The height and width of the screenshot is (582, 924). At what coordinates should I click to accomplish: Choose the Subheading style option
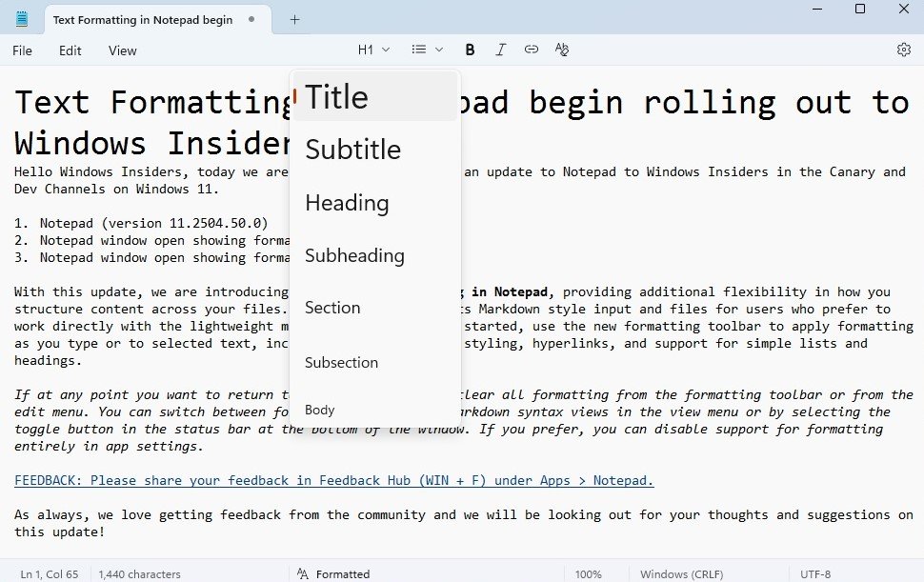point(375,255)
